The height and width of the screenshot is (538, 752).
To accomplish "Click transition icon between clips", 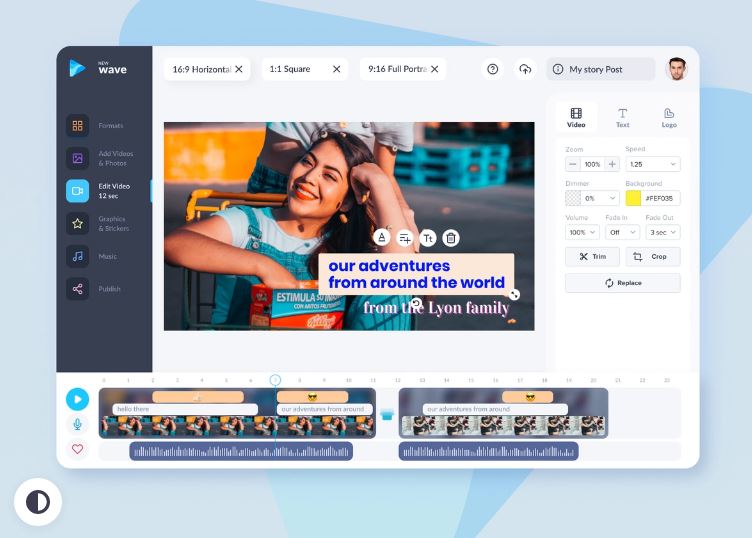I will 387,414.
